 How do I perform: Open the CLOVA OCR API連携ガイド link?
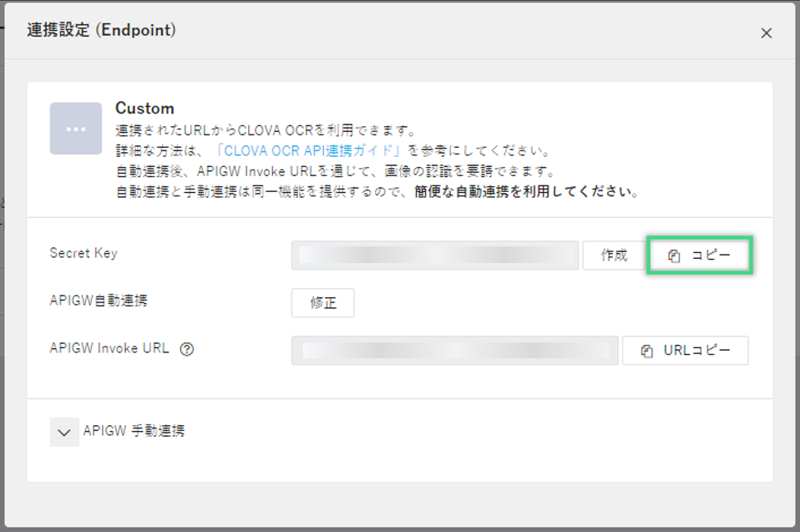point(309,151)
